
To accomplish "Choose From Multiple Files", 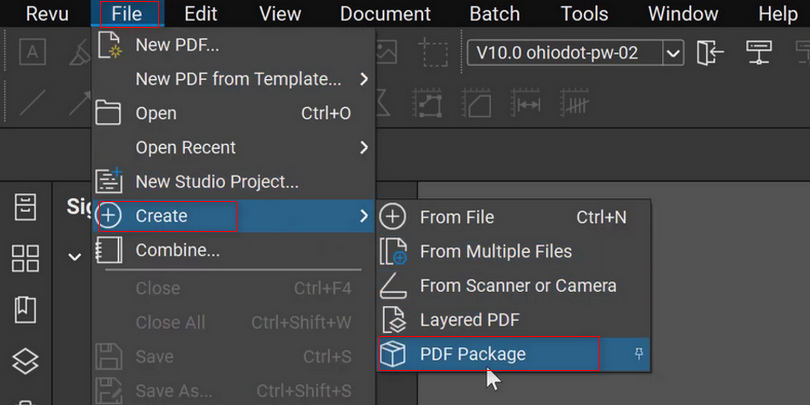I will click(x=514, y=252).
